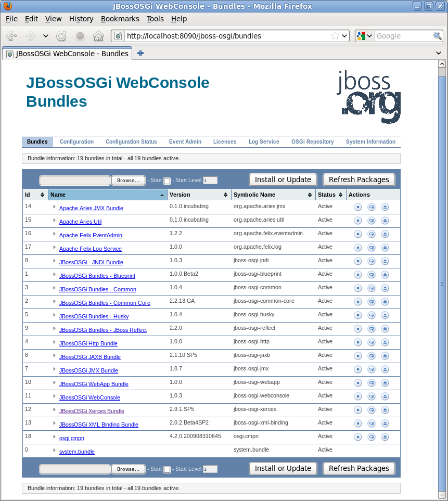Open the Tools menu

pos(155,19)
